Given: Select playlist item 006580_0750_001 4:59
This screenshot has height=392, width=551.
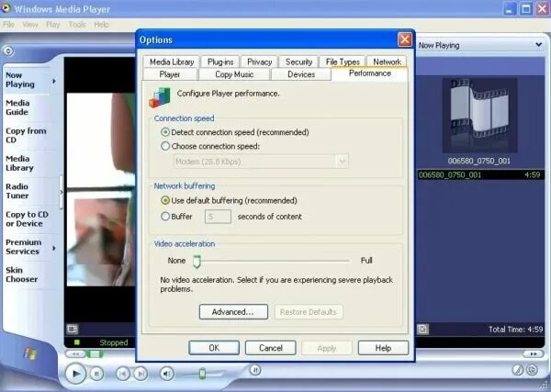Looking at the screenshot, I should click(x=479, y=175).
